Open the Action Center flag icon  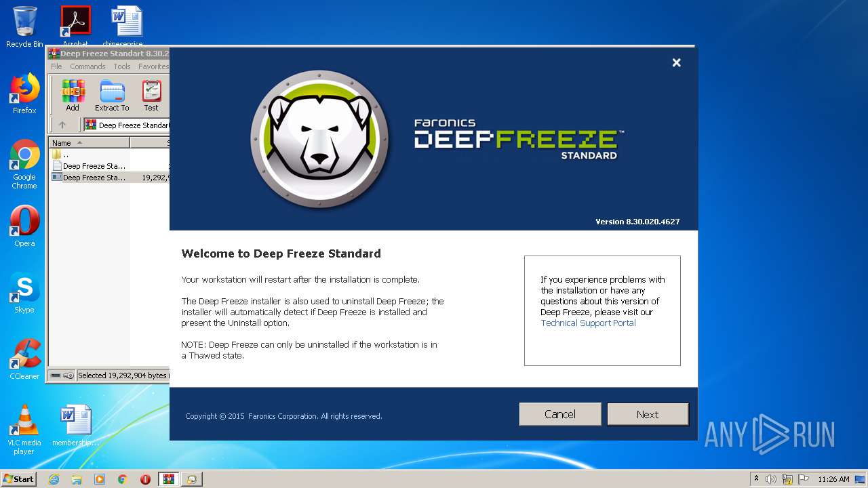[803, 479]
